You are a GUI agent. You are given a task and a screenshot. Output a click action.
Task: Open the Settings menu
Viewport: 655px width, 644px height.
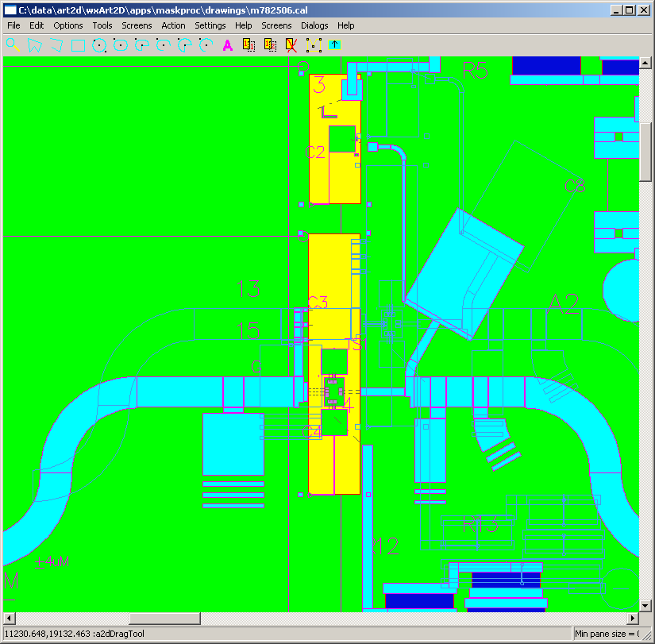pos(210,25)
